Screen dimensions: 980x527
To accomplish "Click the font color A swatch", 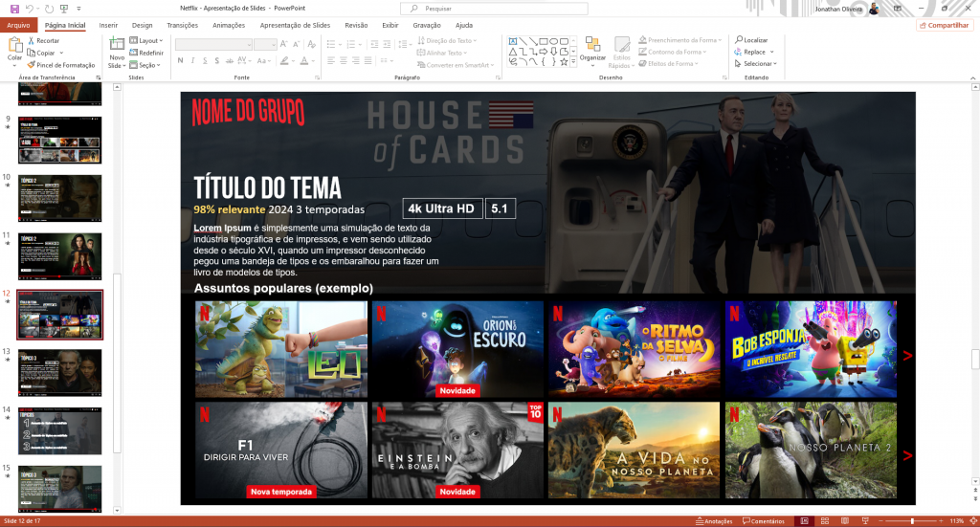I will pyautogui.click(x=303, y=60).
